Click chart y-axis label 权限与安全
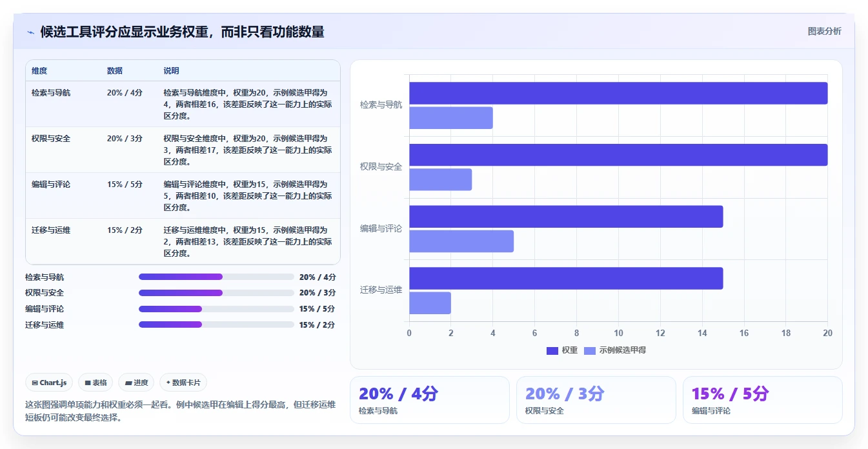 point(381,166)
